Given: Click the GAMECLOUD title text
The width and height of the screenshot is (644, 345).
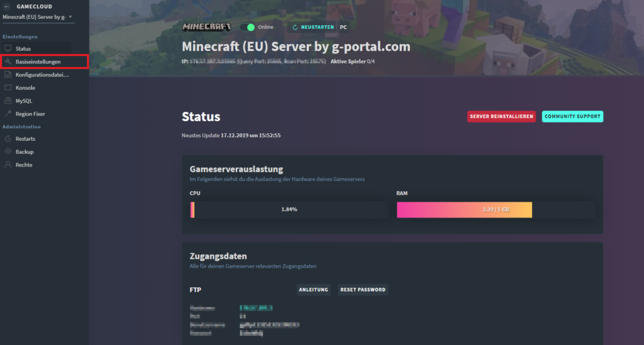Looking at the screenshot, I should 35,6.
